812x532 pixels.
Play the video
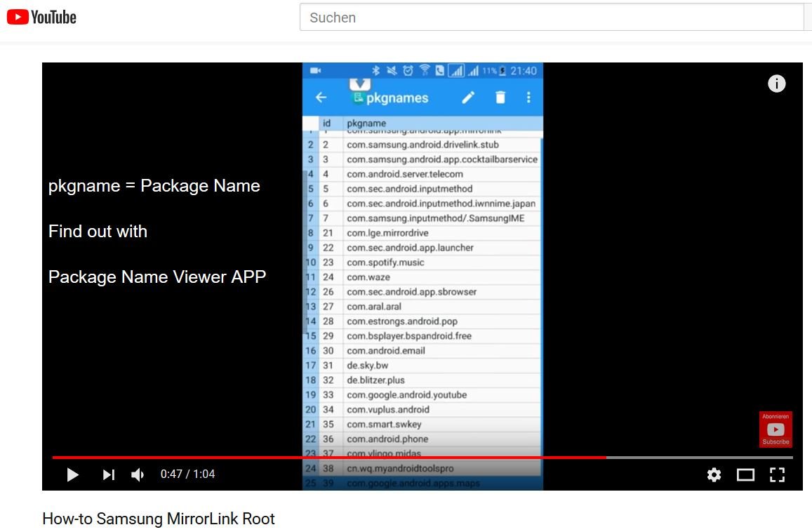coord(72,474)
